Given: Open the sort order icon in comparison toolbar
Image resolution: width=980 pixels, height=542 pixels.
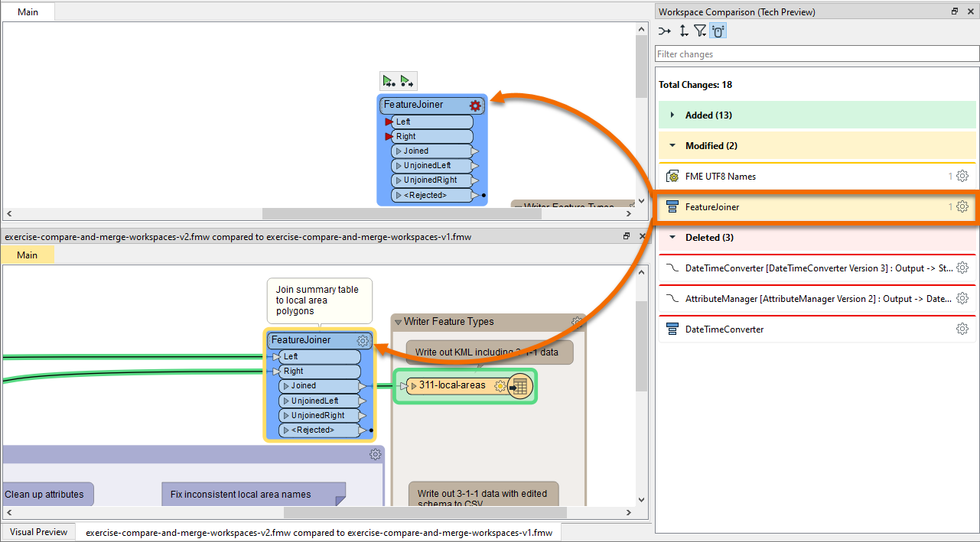Looking at the screenshot, I should pos(683,31).
